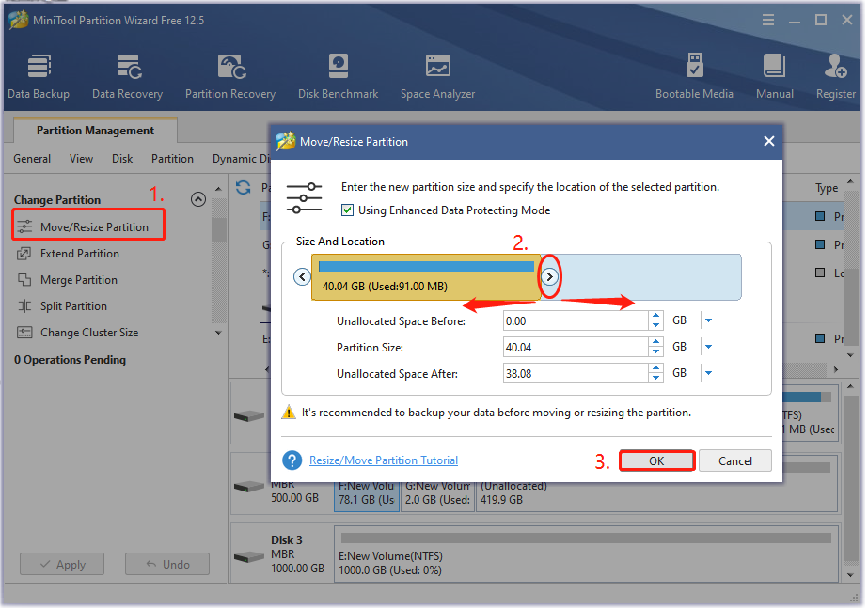Click the Partition Size input field
Screen dimensions: 868x608
tap(576, 348)
